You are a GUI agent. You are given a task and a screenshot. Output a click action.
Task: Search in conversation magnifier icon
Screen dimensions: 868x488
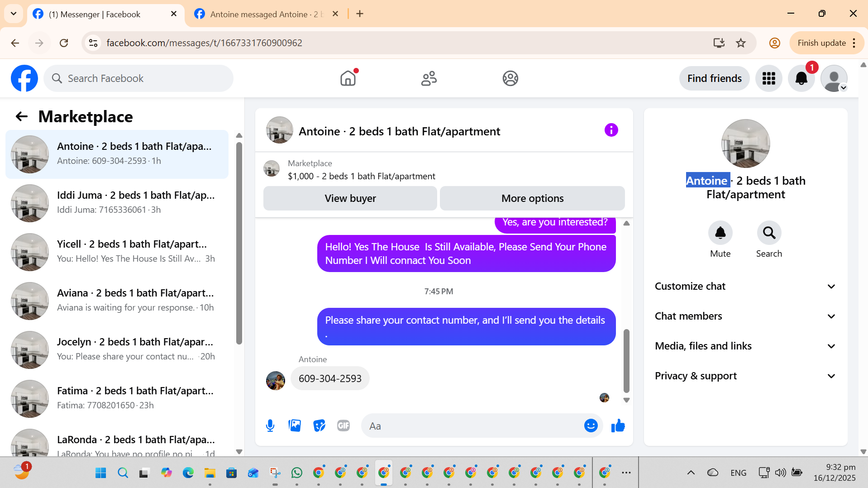click(x=769, y=233)
